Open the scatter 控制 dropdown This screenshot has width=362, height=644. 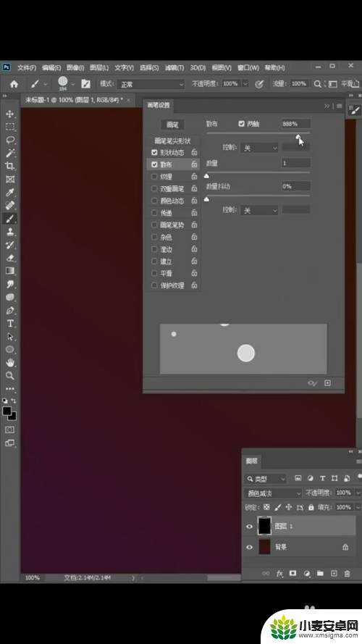[x=259, y=148]
